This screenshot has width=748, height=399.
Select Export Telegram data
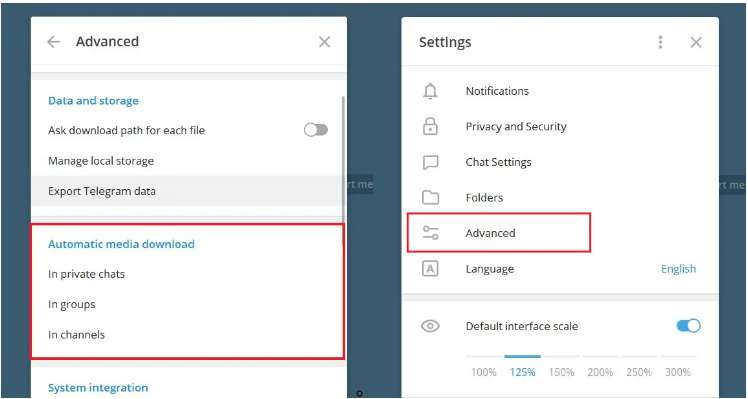tap(188, 191)
